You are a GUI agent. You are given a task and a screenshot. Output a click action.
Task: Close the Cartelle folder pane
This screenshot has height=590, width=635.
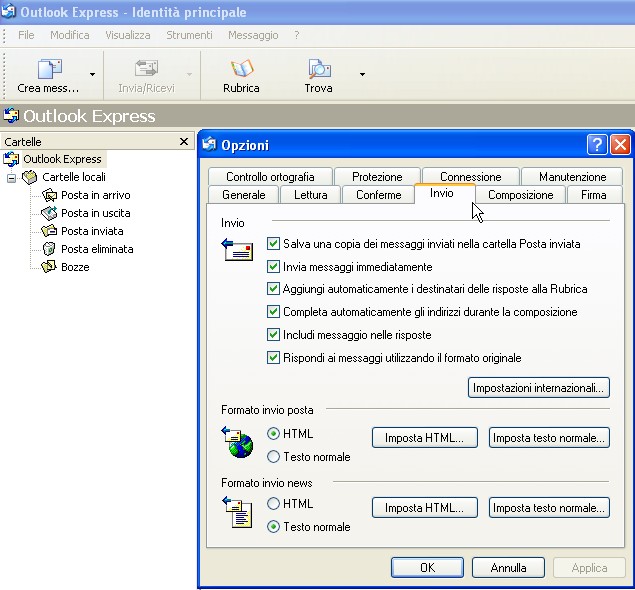click(184, 141)
